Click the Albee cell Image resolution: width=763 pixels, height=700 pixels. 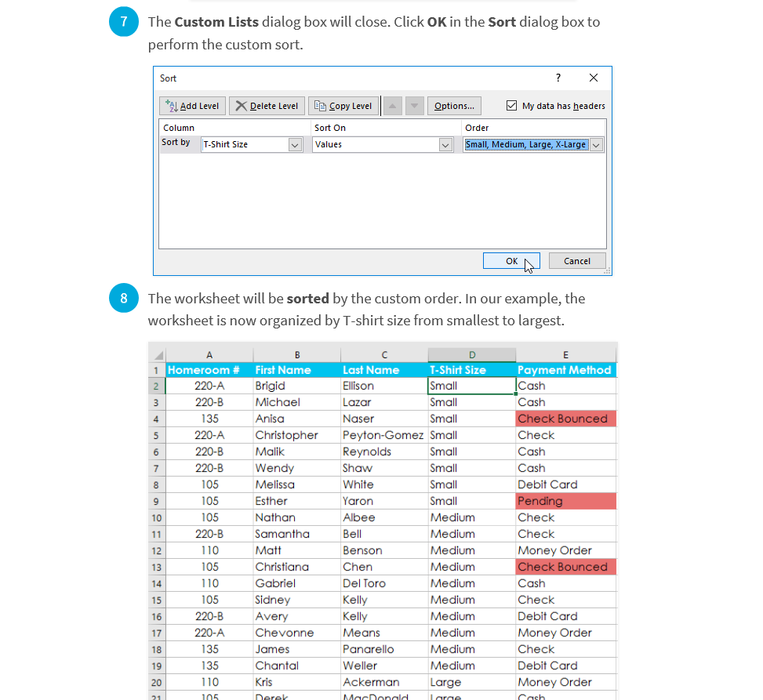click(x=384, y=517)
